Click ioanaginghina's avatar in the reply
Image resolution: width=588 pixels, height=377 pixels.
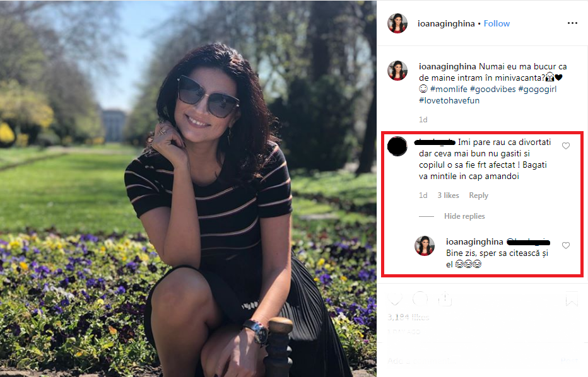(425, 246)
